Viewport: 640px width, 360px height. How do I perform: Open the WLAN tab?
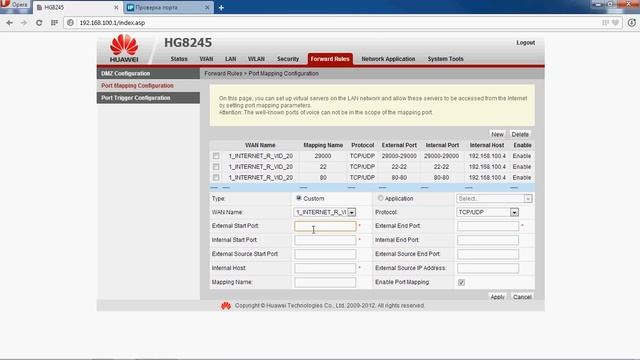[256, 59]
